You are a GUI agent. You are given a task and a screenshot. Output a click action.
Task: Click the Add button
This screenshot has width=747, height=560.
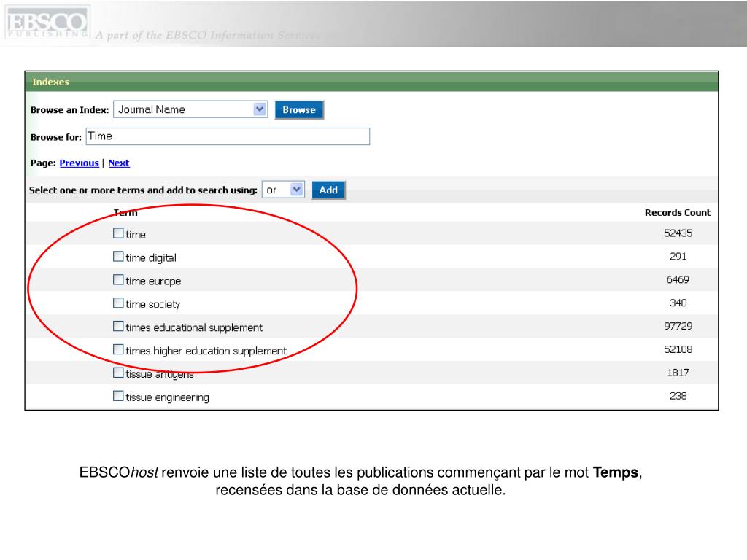[328, 190]
